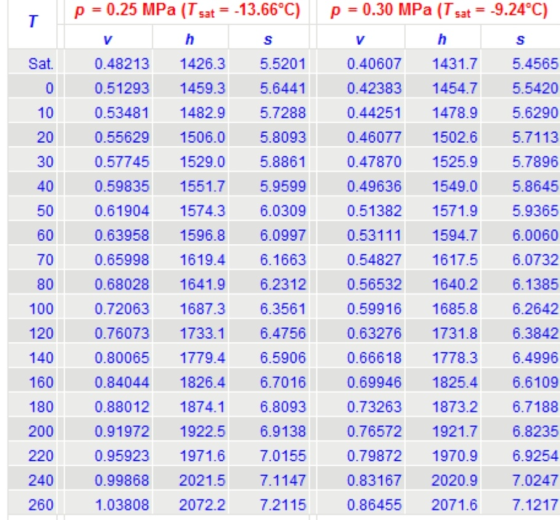
Task: Select the cell value 5.8861
Action: [283, 162]
